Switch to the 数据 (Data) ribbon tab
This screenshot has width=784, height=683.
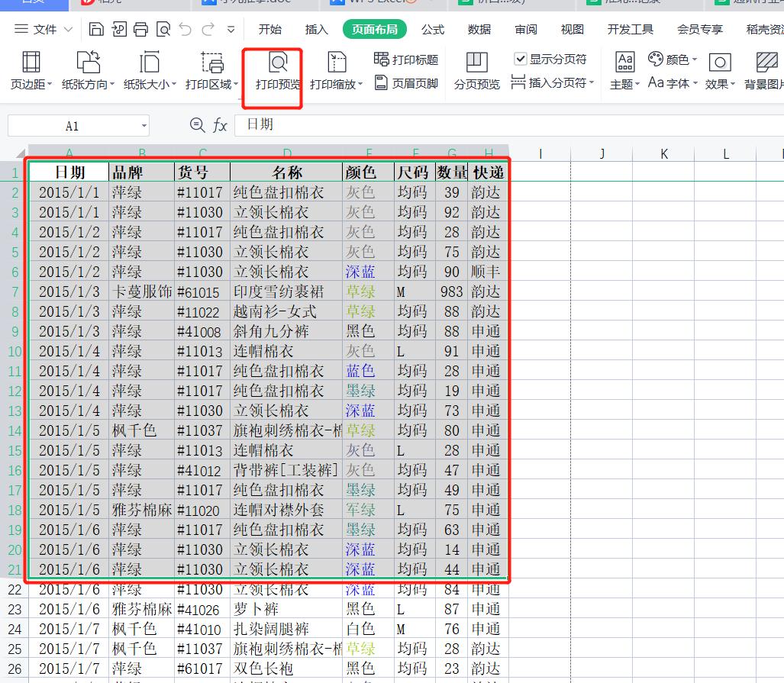(x=479, y=30)
